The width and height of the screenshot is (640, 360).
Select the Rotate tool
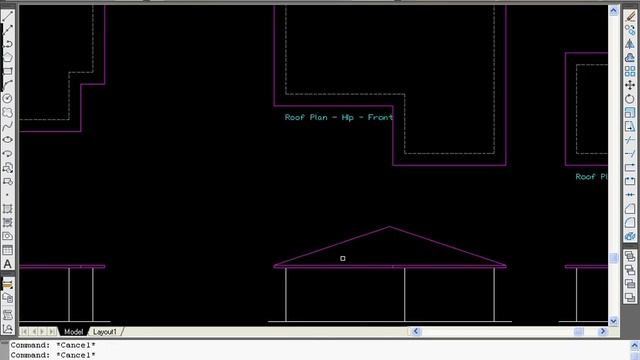click(x=630, y=98)
